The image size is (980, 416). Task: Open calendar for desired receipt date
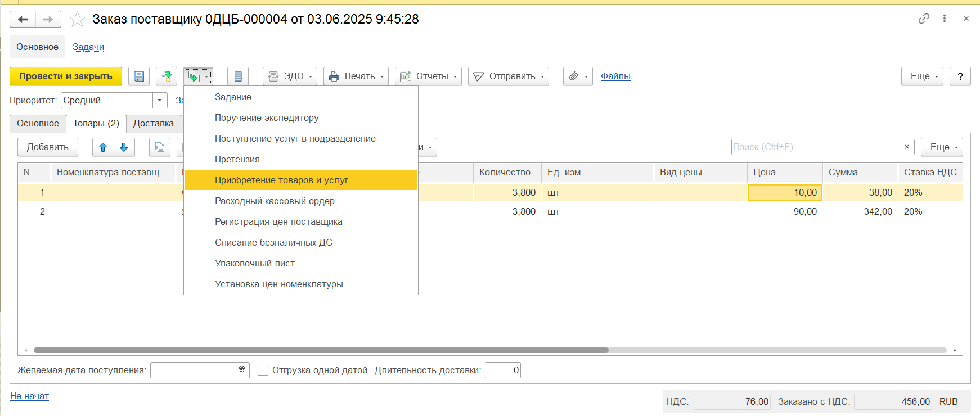pos(242,370)
